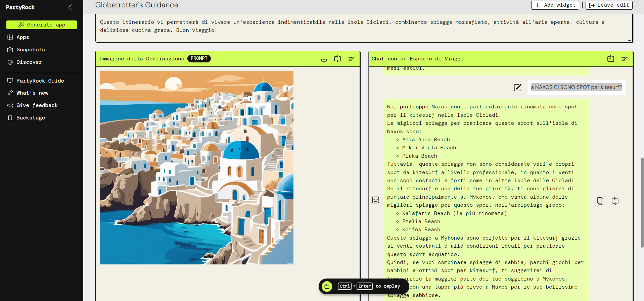Collapse the PartyRock sidebar

tap(70, 7)
